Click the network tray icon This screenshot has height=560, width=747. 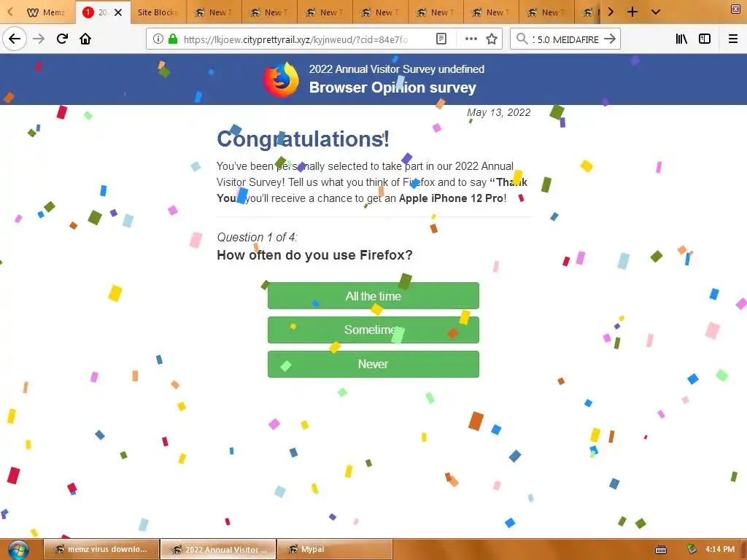point(692,549)
